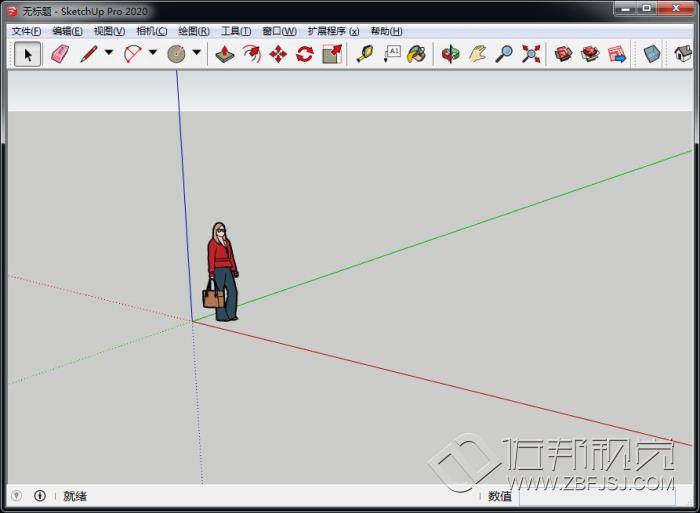Expand the Line tool dropdown arrow
Viewport: 700px width, 513px height.
109,54
